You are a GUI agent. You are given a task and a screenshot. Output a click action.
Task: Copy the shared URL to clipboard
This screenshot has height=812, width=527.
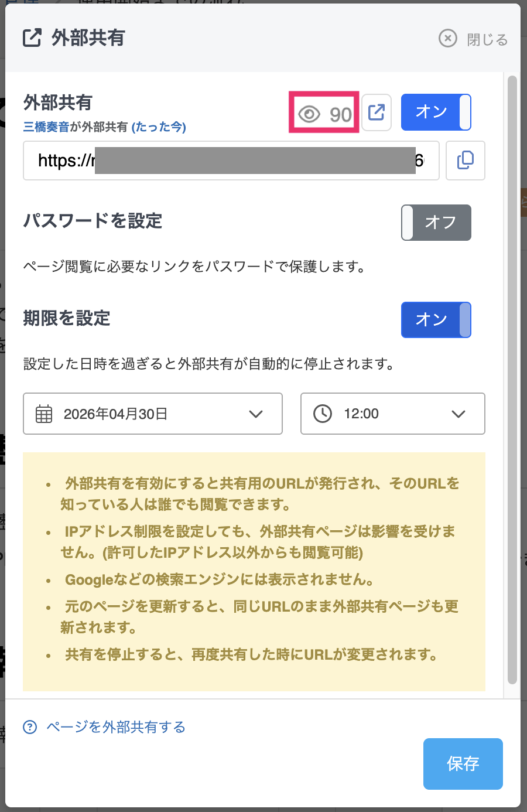click(465, 160)
